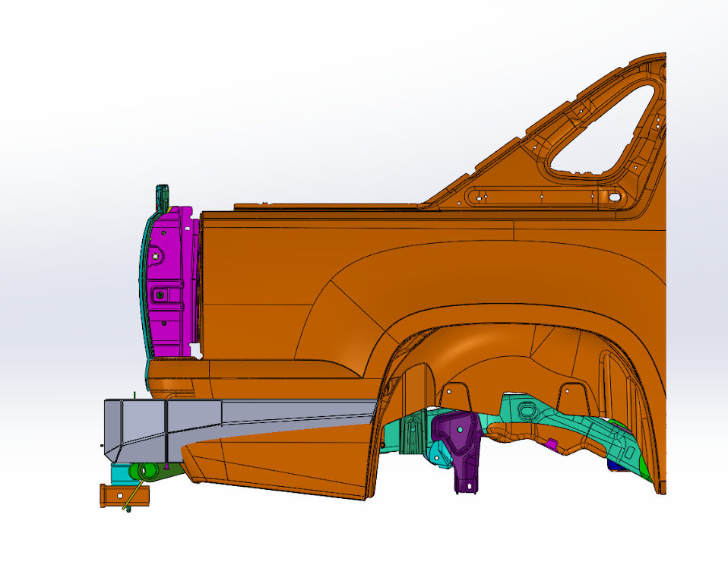This screenshot has width=728, height=562.
Task: Click the square hole on magenta panel
Action: coord(160,295)
